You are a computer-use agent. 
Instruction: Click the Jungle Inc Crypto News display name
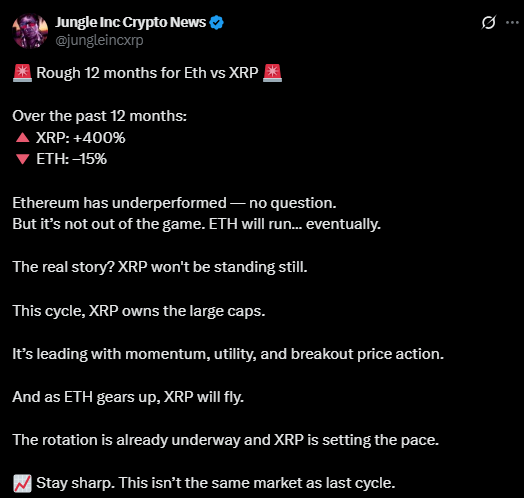coord(131,22)
